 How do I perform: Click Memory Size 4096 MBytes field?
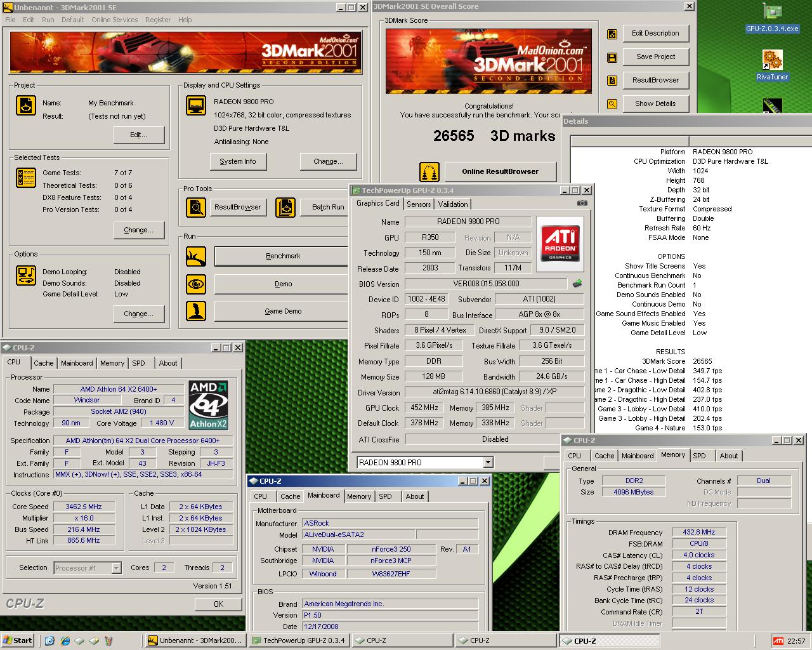coord(633,492)
